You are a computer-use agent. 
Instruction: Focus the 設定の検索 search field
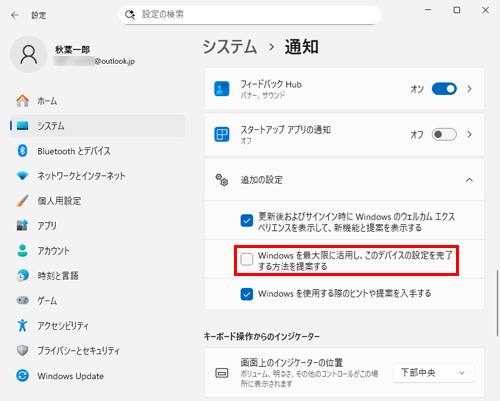pos(250,15)
